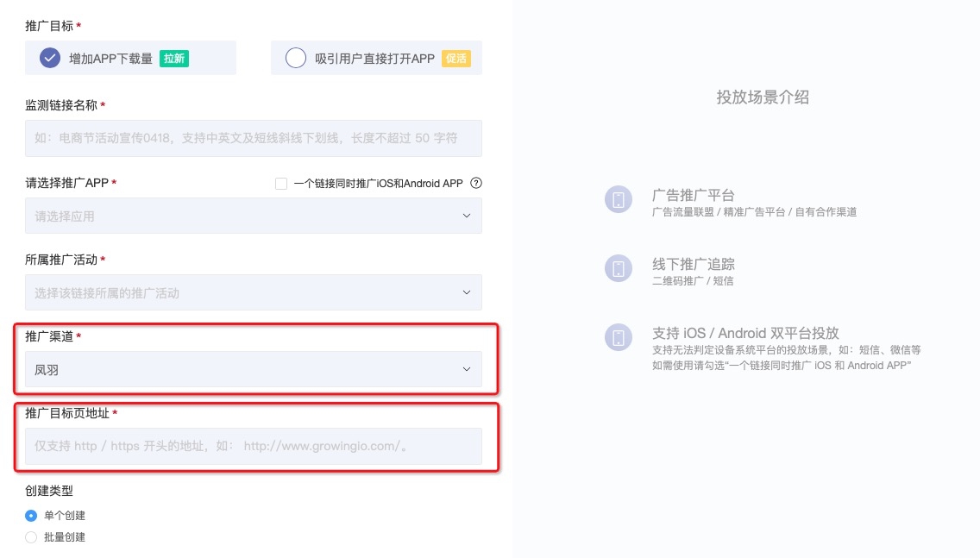Enable 一个链接同时推广iOS和Android APP checkbox
Viewport: 980px width, 558px height.
click(x=280, y=183)
